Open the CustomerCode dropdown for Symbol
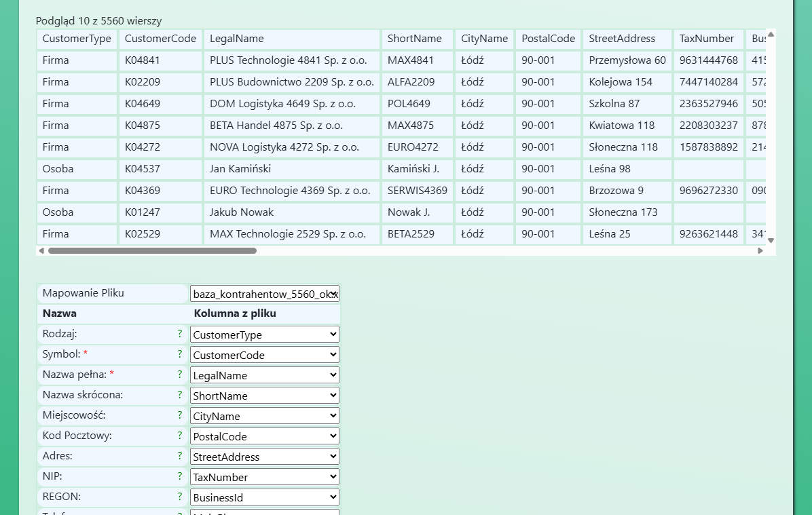812x515 pixels. point(265,355)
